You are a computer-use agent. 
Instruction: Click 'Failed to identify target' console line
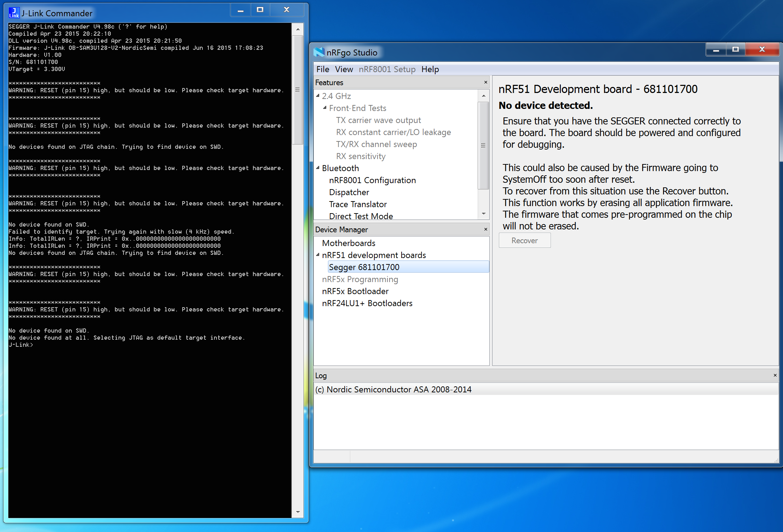pyautogui.click(x=121, y=232)
